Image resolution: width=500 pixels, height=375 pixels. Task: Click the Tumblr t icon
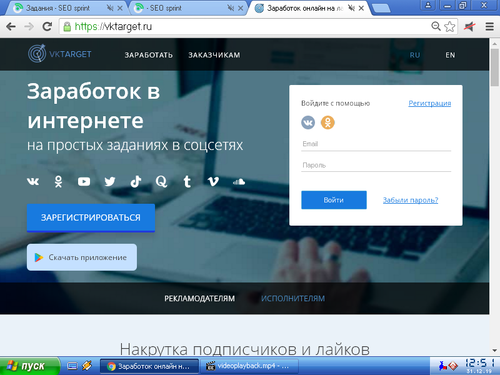(187, 182)
